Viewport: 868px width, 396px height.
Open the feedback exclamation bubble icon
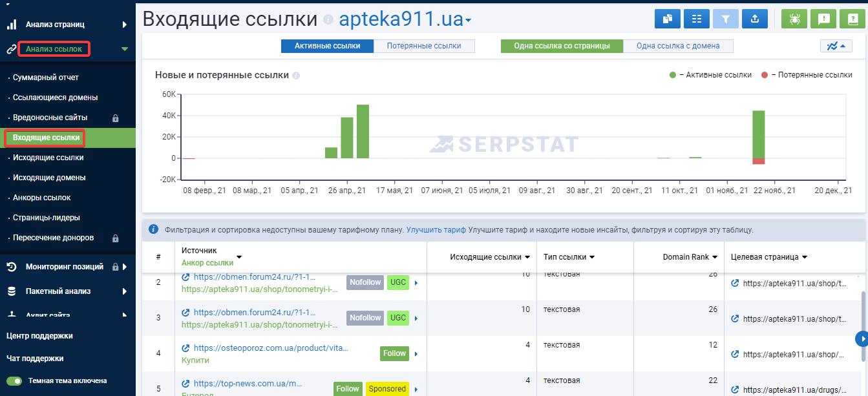[x=823, y=19]
